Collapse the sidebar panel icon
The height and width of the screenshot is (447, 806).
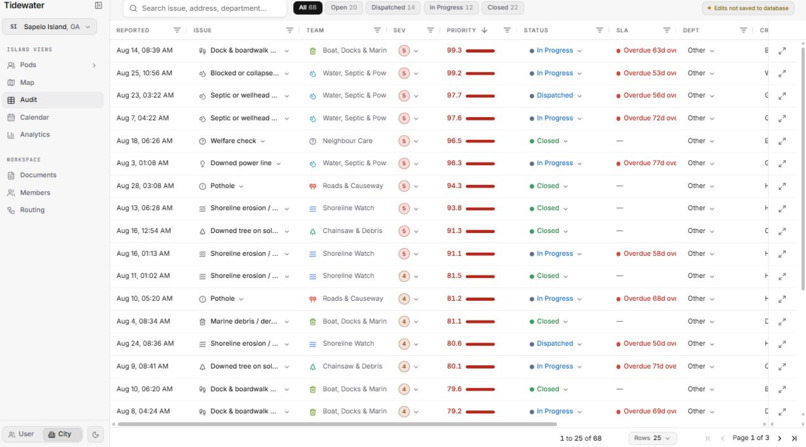98,6
